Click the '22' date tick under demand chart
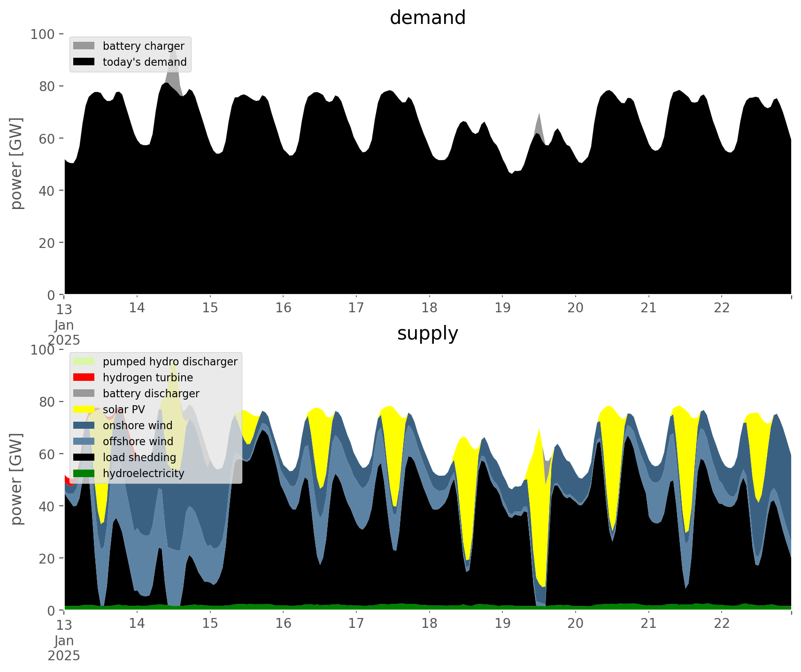 click(721, 308)
